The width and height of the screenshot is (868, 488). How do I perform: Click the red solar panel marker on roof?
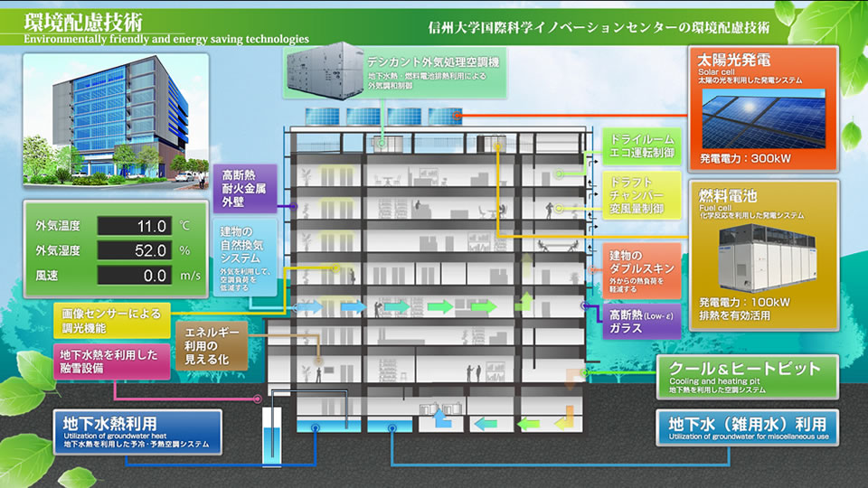457,116
